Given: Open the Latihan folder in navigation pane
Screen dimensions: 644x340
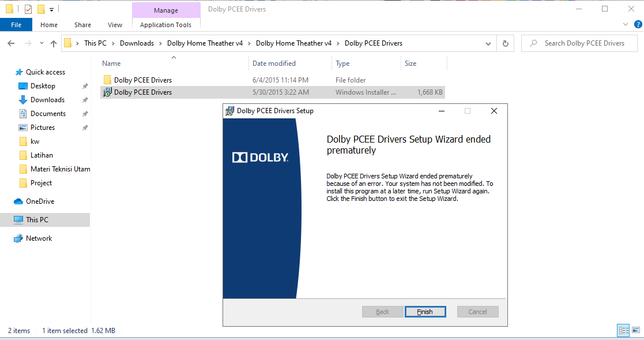Looking at the screenshot, I should click(x=42, y=155).
